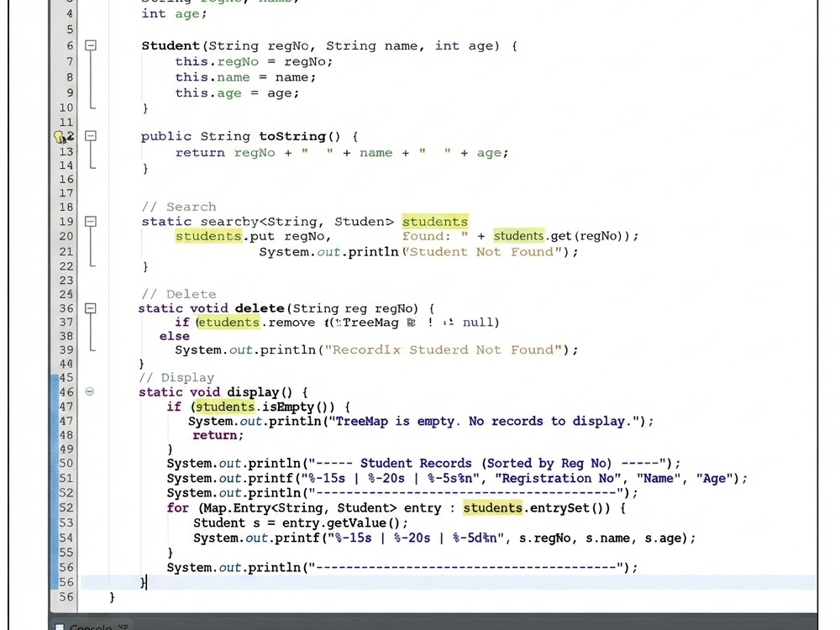The width and height of the screenshot is (840, 630).
Task: Click highlighted "students" after "Studen>" on line 19
Action: 435,221
